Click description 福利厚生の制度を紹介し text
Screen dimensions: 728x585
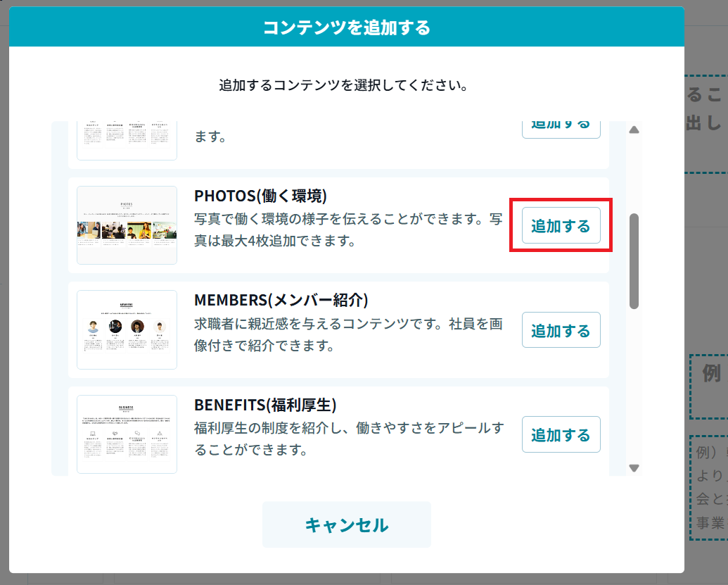tap(348, 439)
